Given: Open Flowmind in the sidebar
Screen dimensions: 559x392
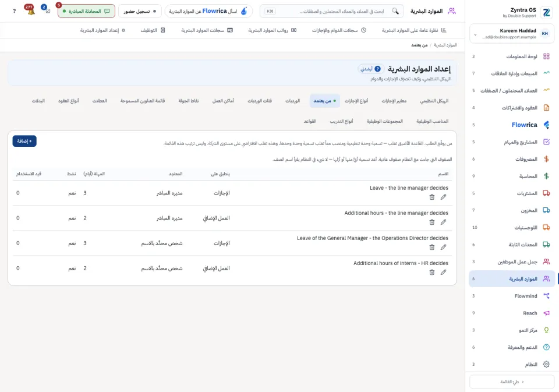Looking at the screenshot, I should coord(512,296).
